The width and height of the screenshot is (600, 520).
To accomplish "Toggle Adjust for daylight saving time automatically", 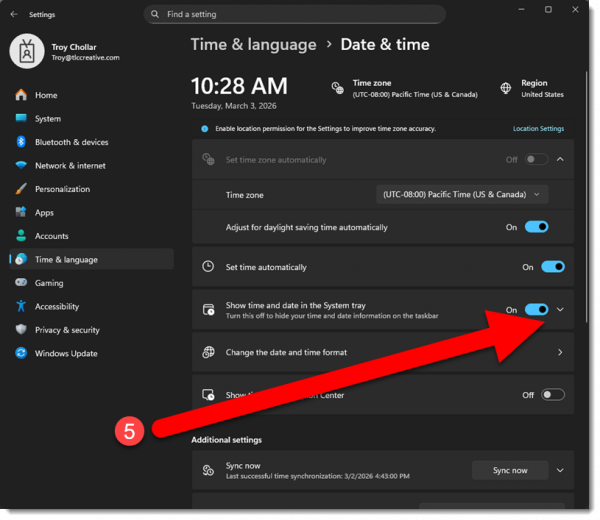I will pos(537,227).
